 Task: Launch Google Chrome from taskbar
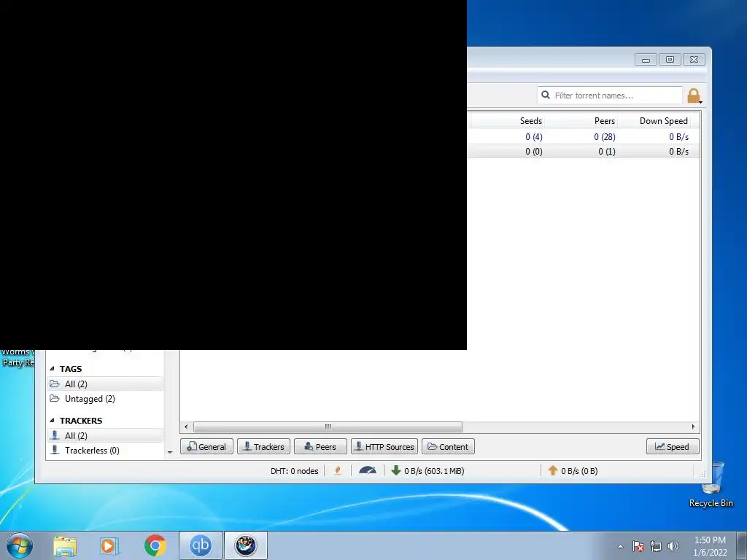pos(155,545)
